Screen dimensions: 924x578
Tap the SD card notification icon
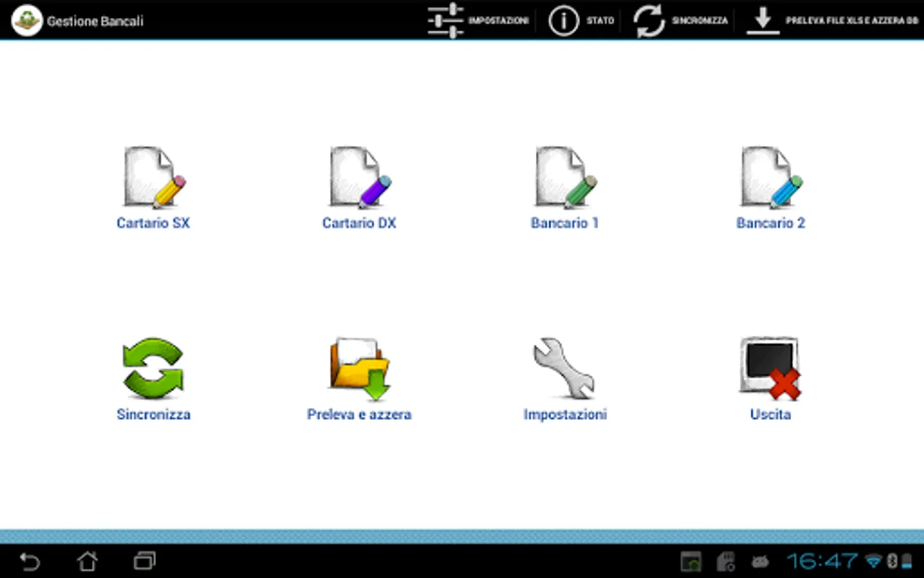click(x=726, y=562)
